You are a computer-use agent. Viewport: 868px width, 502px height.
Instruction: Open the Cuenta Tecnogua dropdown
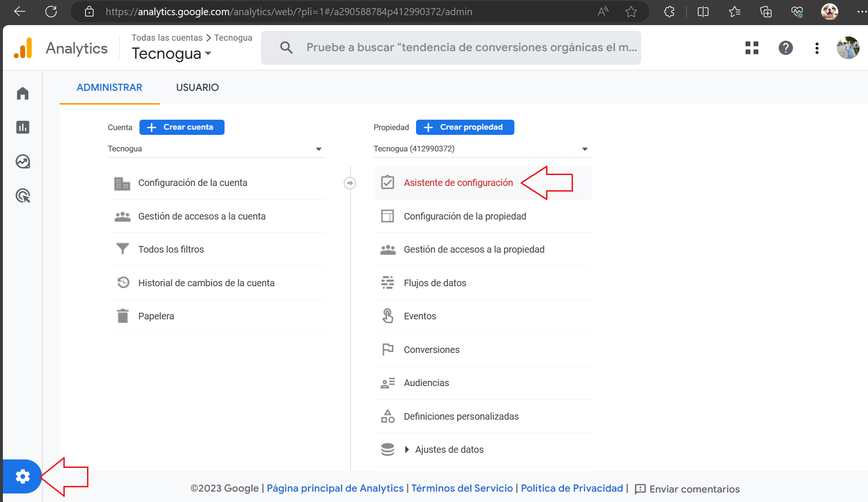(x=216, y=149)
